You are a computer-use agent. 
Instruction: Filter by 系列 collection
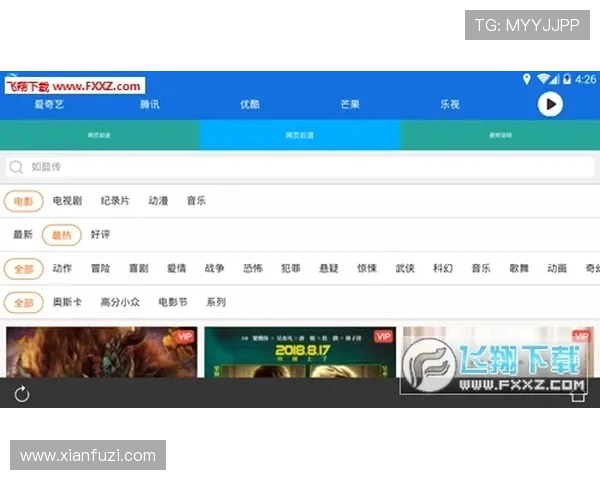tap(216, 302)
